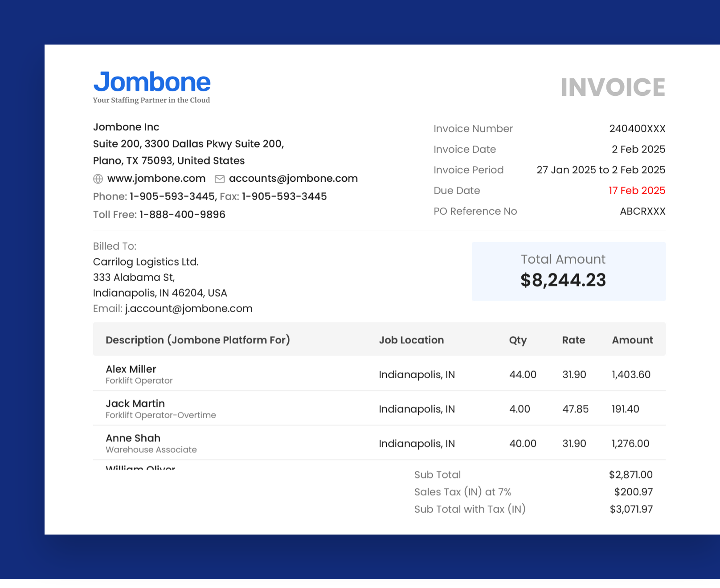
Task: Click Jack Martin's rate 47.85
Action: (575, 409)
